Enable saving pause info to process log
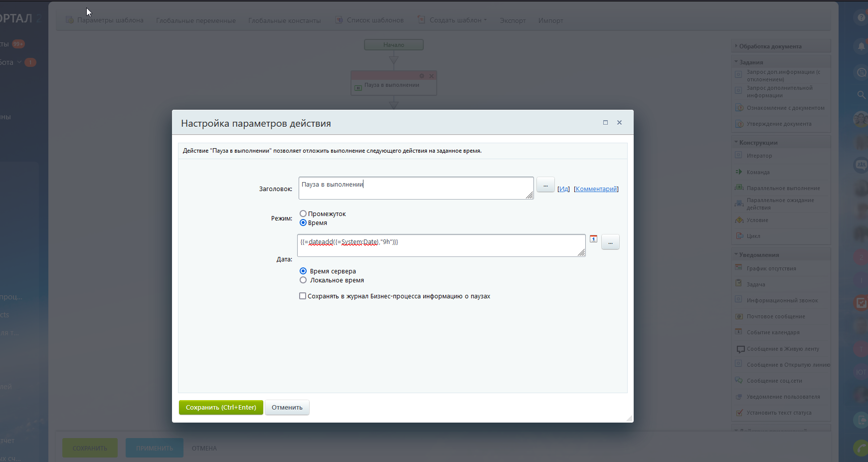This screenshot has width=868, height=462. 303,296
